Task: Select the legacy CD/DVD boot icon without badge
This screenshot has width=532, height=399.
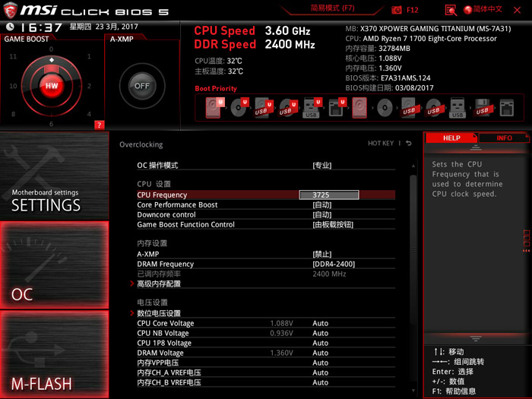Action: (x=385, y=108)
